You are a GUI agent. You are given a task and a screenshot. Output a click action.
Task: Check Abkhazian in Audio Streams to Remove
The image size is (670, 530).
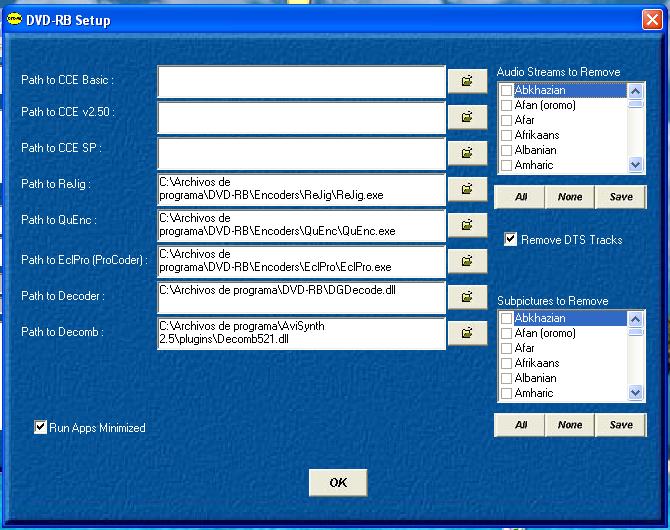coord(506,90)
